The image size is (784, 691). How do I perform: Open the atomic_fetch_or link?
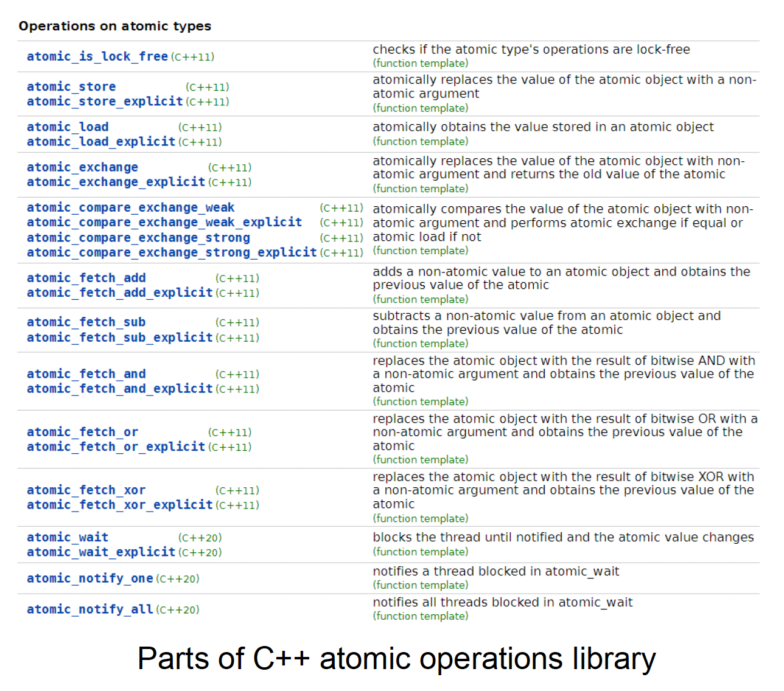82,432
